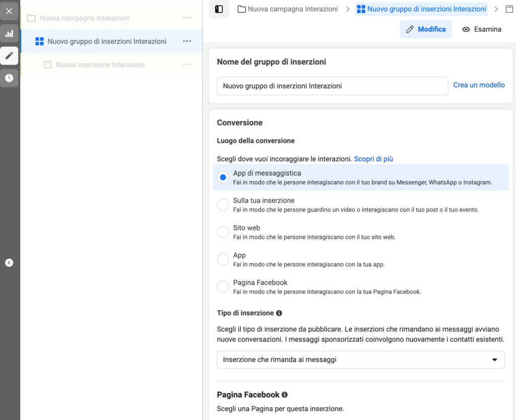The width and height of the screenshot is (516, 420).
Task: Collapse the side panel with arrow icon
Action: pyautogui.click(x=9, y=262)
